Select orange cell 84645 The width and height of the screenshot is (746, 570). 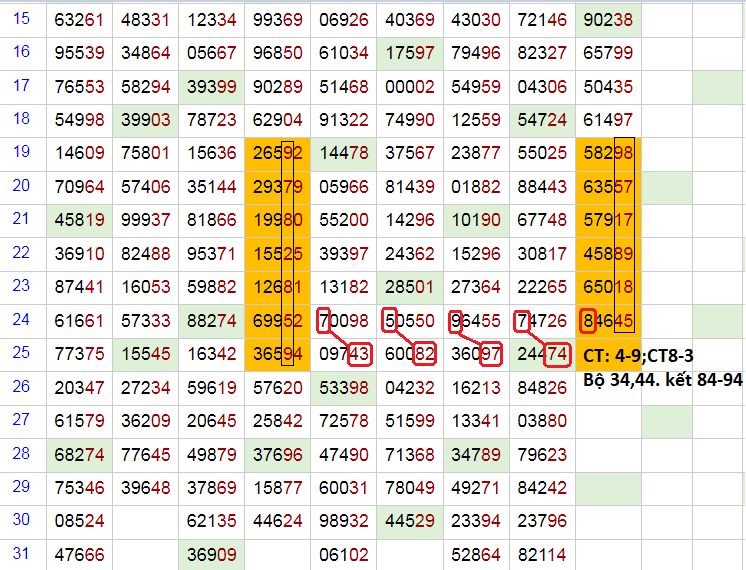[x=607, y=321]
